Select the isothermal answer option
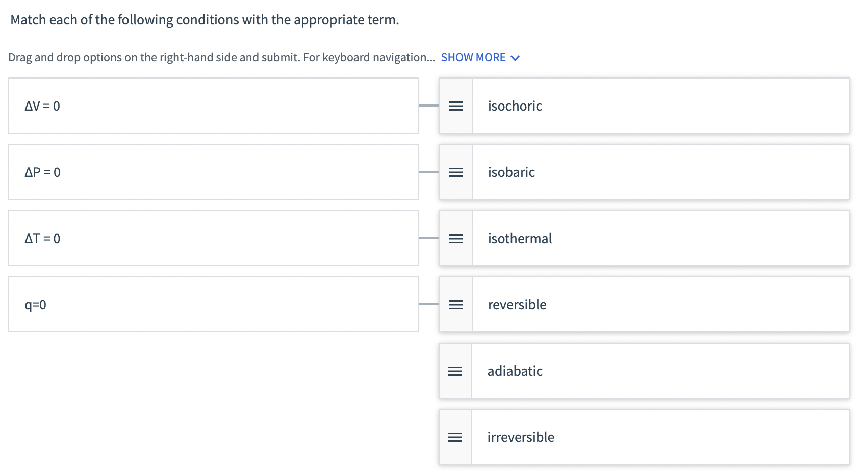This screenshot has height=471, width=868. (x=644, y=238)
